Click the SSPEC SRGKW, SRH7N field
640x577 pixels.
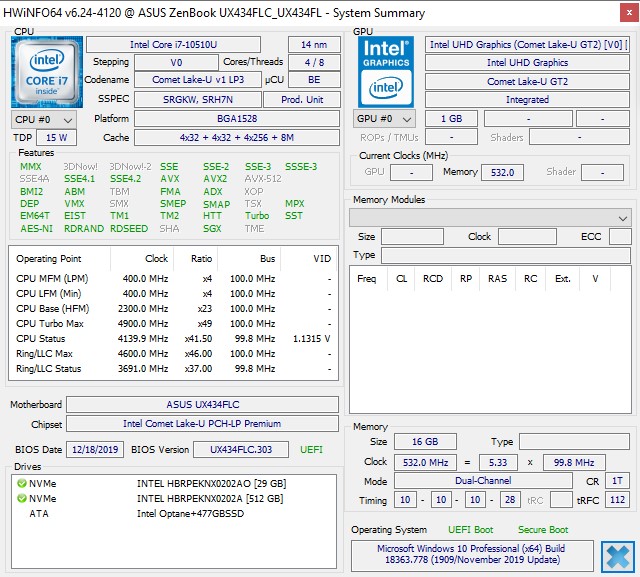[x=198, y=100]
